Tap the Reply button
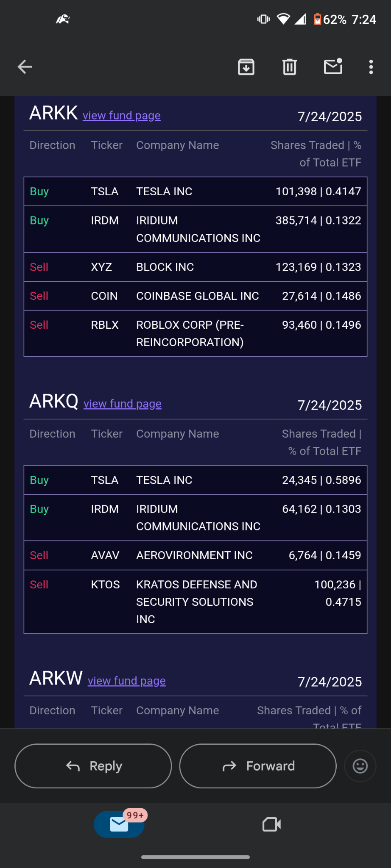 tap(93, 766)
